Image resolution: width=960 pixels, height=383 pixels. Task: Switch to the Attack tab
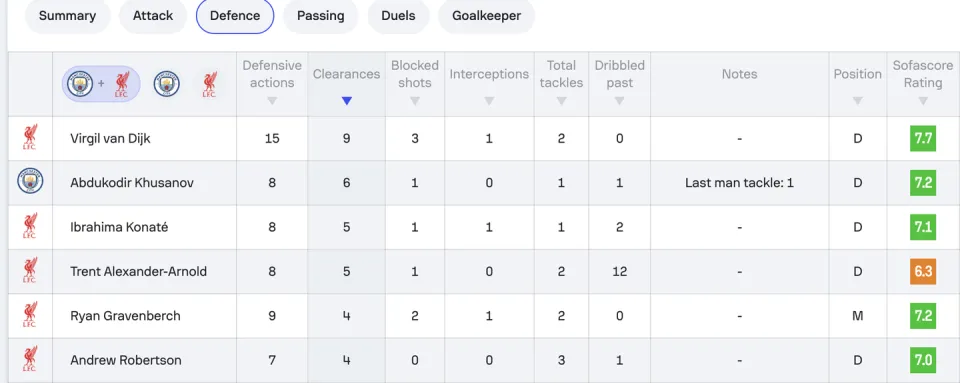coord(153,16)
